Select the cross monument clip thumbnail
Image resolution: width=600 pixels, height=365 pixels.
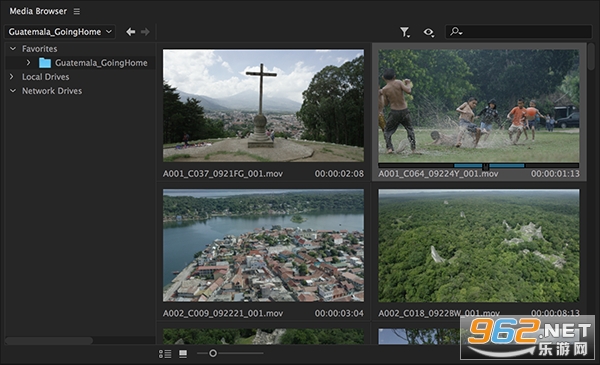coord(263,105)
